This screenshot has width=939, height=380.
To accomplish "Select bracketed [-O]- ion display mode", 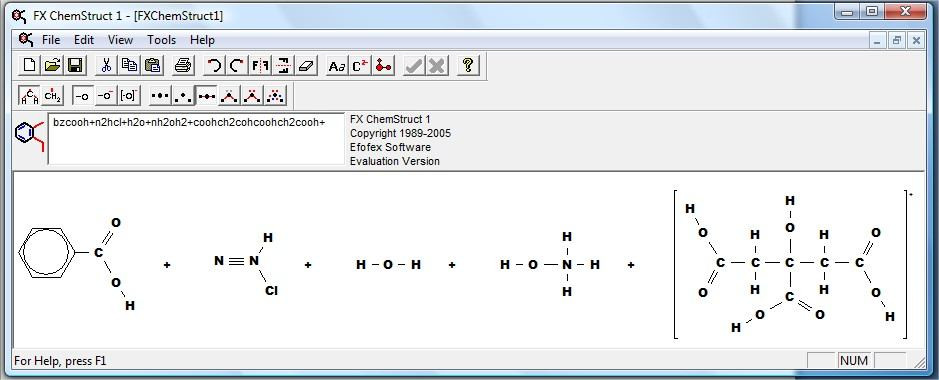I will tap(129, 95).
